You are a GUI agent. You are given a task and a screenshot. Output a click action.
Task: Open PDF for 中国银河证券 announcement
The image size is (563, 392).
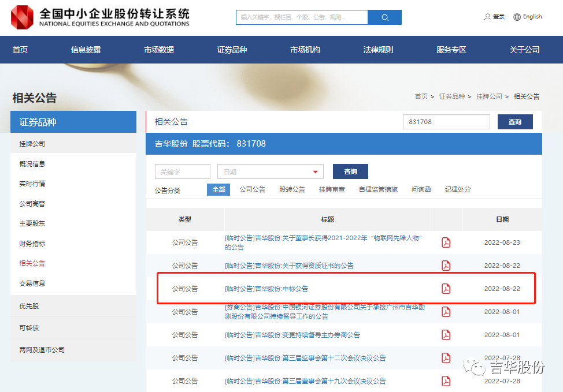click(x=446, y=312)
